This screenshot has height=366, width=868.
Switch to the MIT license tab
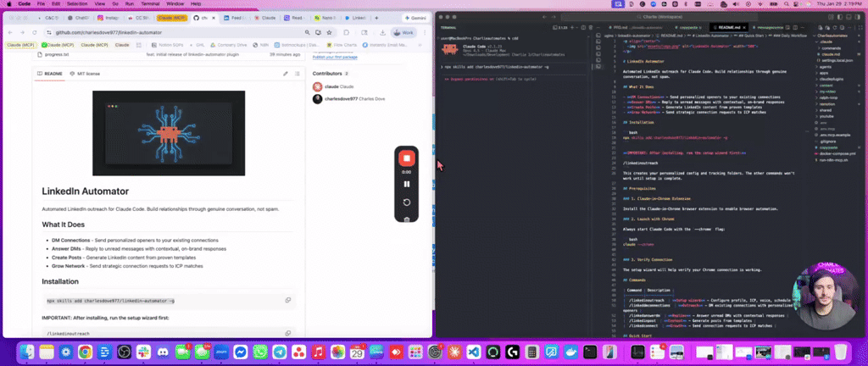[x=85, y=74]
